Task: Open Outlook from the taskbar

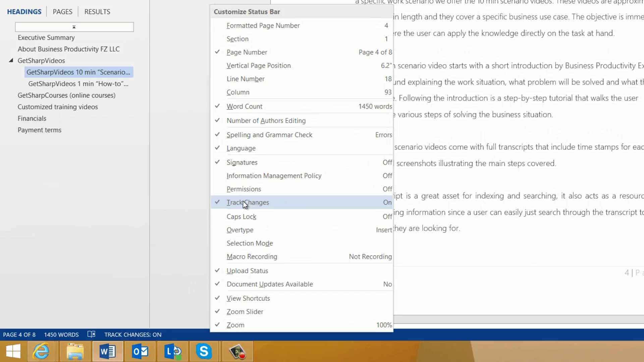Action: [x=140, y=351]
